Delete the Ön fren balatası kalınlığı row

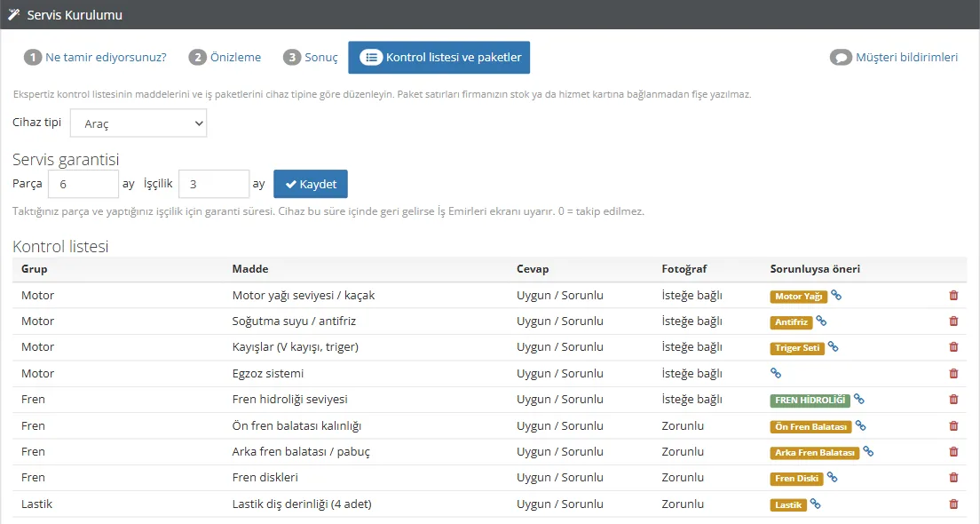(953, 425)
